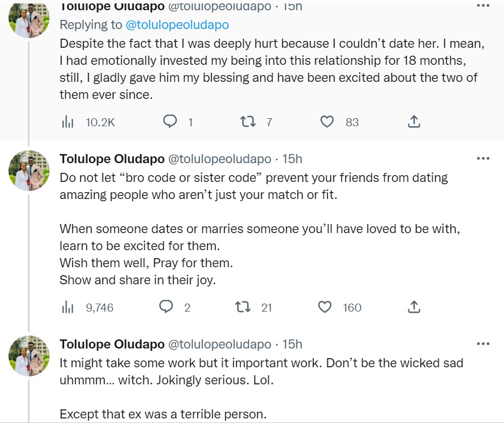The image size is (504, 423).
Task: Open more options on the bro code tweet
Action: click(483, 159)
